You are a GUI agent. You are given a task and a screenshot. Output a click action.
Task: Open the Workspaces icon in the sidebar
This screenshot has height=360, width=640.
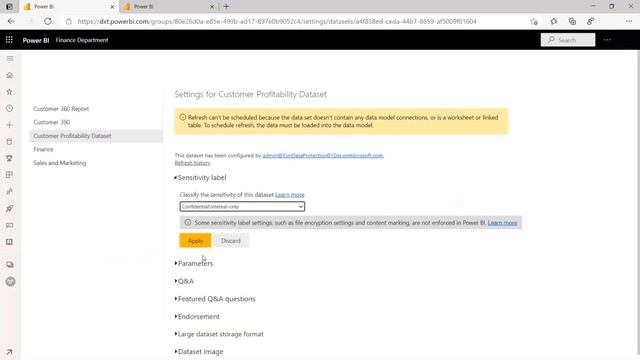tap(10, 264)
